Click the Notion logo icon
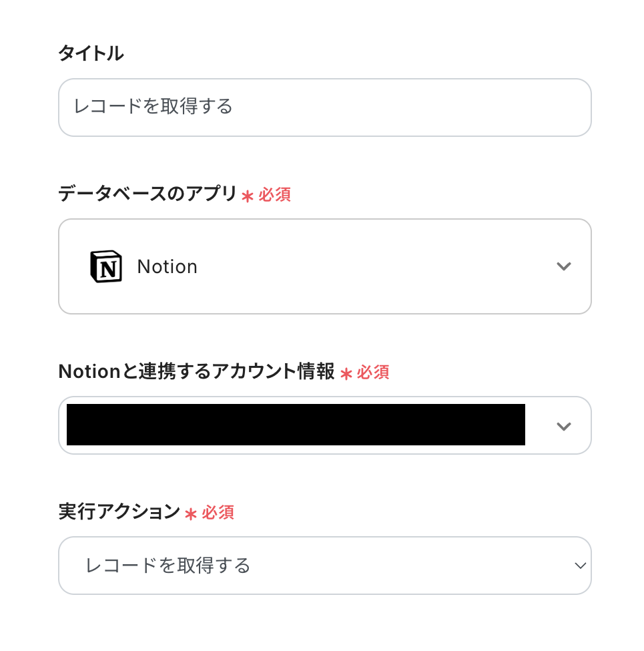644x651 pixels. 105,267
